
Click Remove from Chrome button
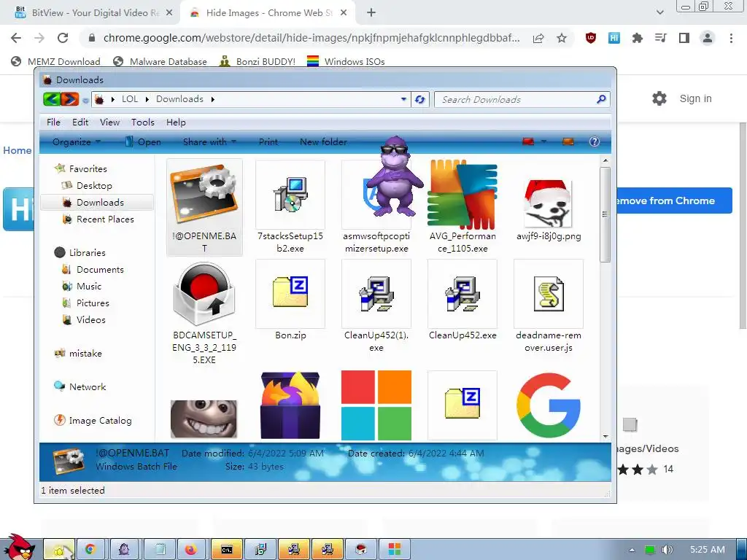[x=675, y=201]
